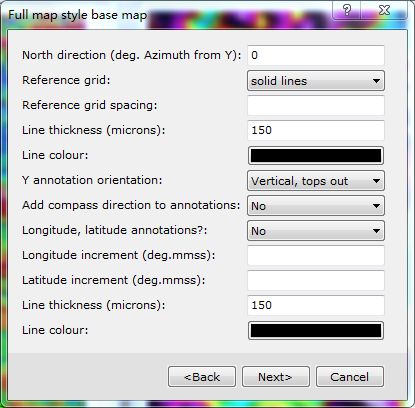Viewport: 415px width, 408px height.
Task: Open the Reference grid dropdown
Action: [316, 81]
